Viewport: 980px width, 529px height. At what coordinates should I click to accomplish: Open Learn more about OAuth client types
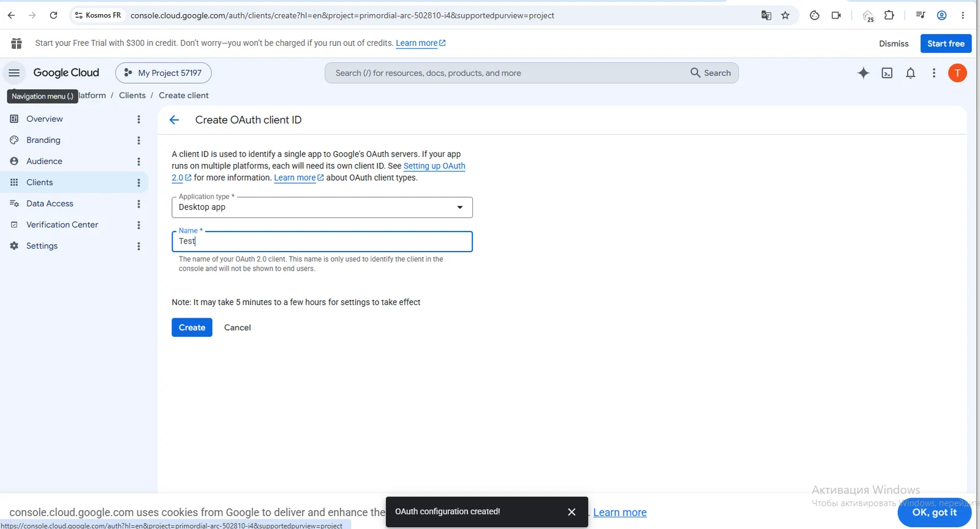click(x=298, y=178)
